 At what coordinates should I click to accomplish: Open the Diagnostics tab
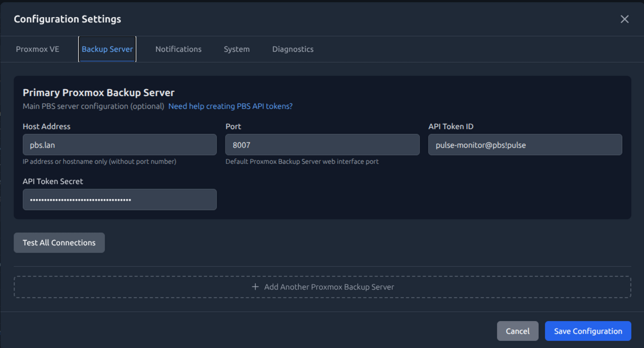coord(292,49)
